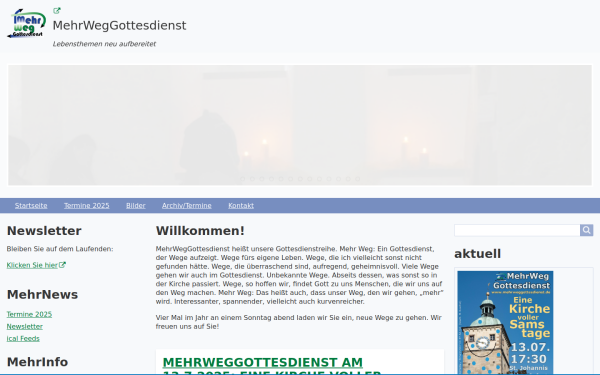
Task: Open Termine 2025 in the navigation bar
Action: pyautogui.click(x=86, y=205)
